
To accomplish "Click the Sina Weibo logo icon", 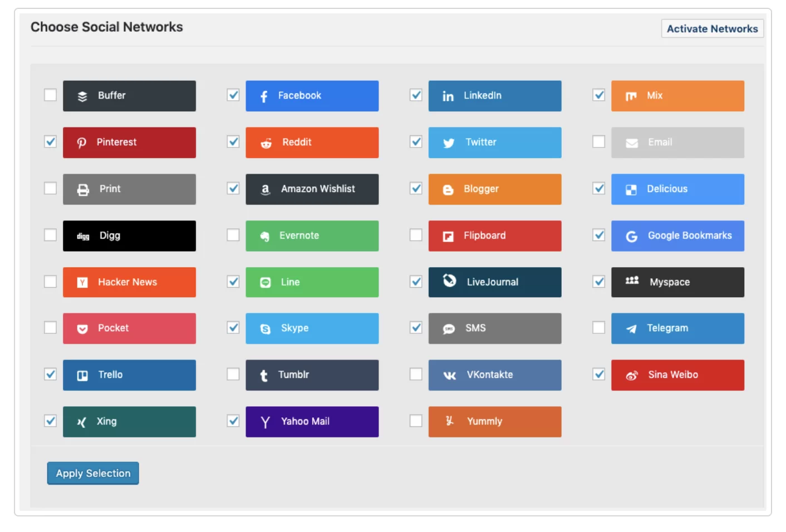I will tap(632, 376).
